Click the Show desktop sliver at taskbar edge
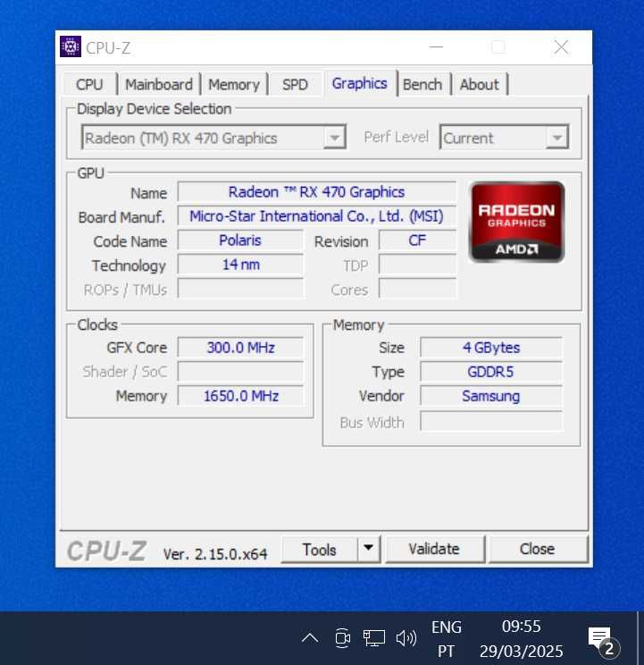Screen dimensions: 644x665 (x=639, y=638)
